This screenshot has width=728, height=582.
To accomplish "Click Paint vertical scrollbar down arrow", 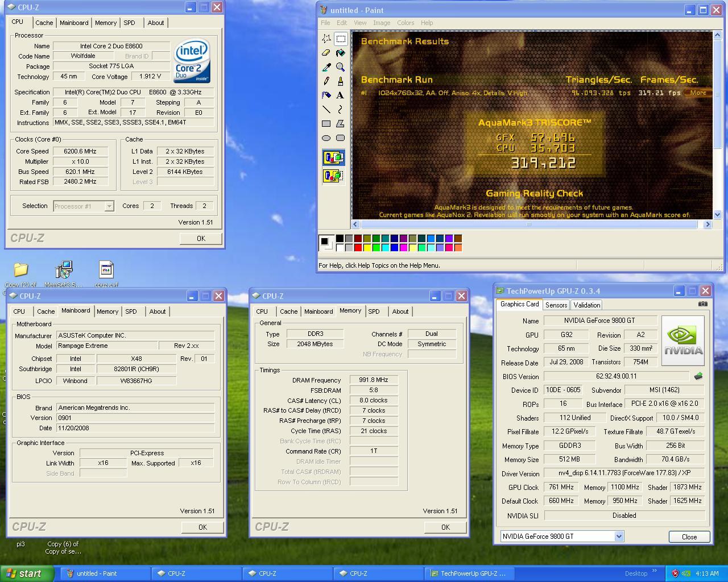I will coord(717,214).
